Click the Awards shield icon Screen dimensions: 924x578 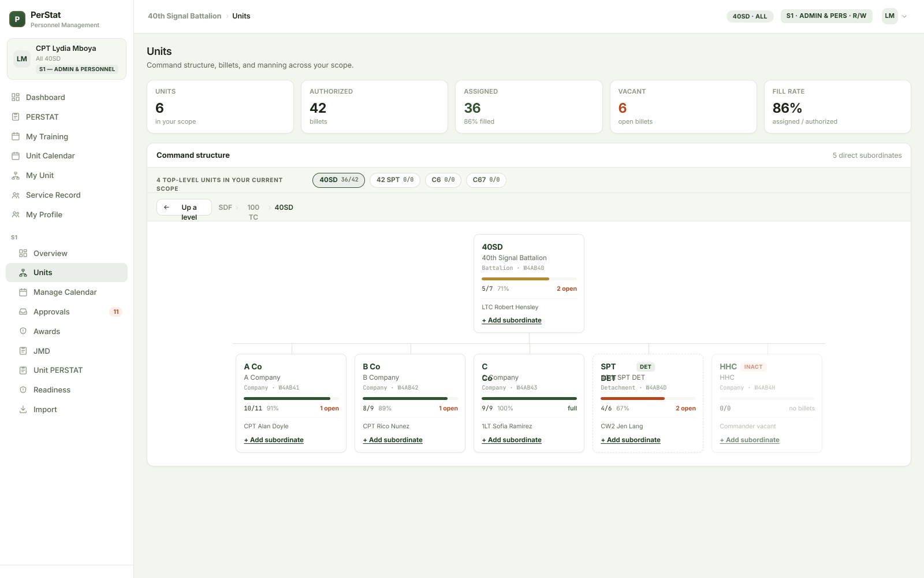[x=23, y=331]
